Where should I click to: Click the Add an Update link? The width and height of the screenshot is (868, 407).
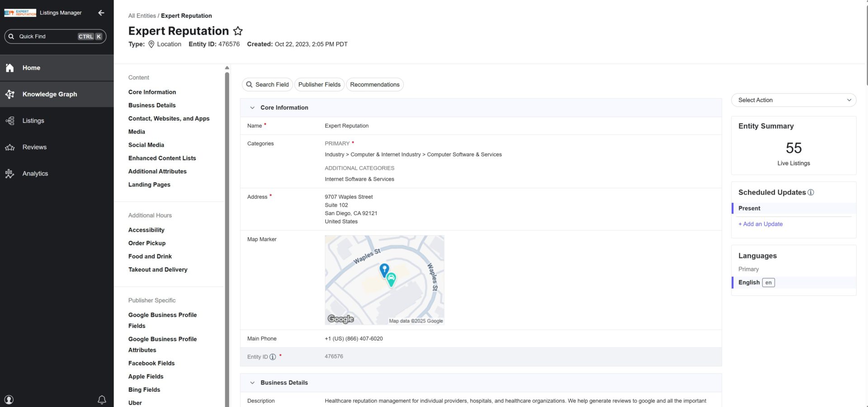click(760, 224)
